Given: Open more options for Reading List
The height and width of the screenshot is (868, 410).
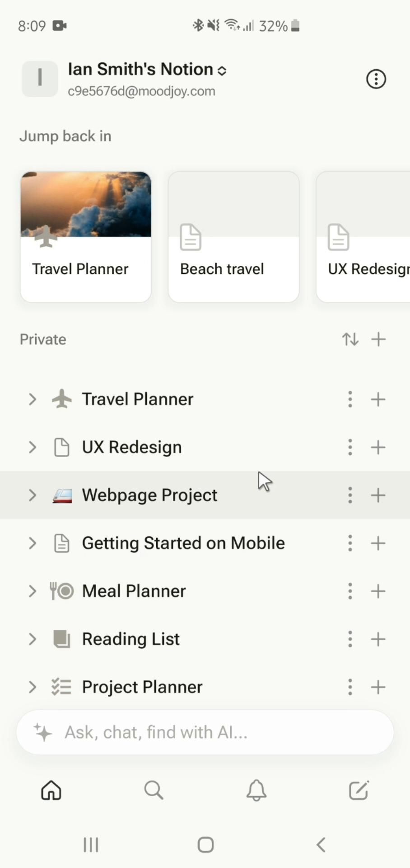Looking at the screenshot, I should point(350,639).
